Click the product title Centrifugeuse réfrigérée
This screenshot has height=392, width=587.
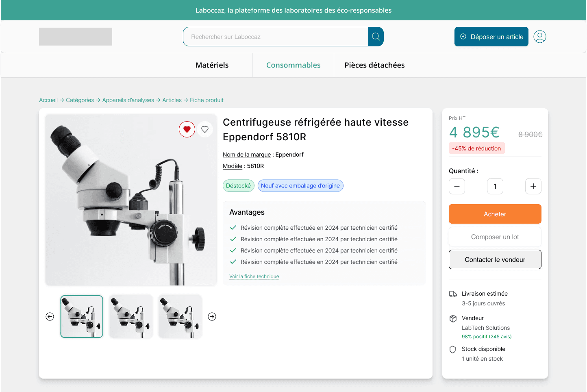(x=316, y=129)
